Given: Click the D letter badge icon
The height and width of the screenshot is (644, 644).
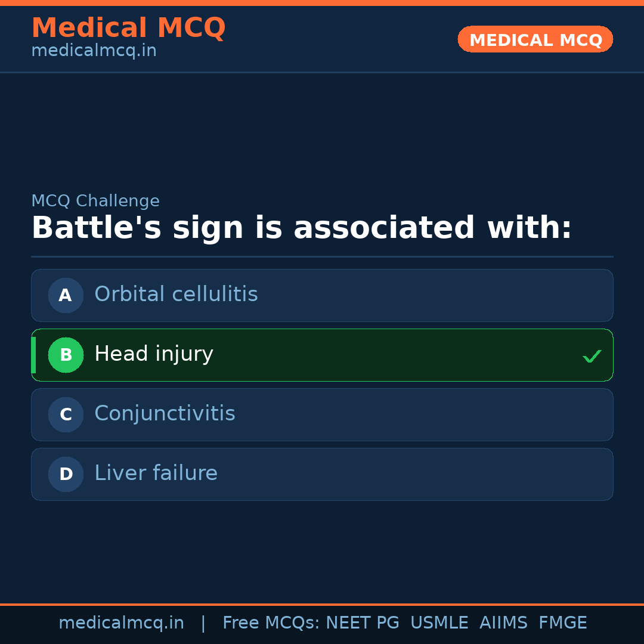Looking at the screenshot, I should point(66,474).
